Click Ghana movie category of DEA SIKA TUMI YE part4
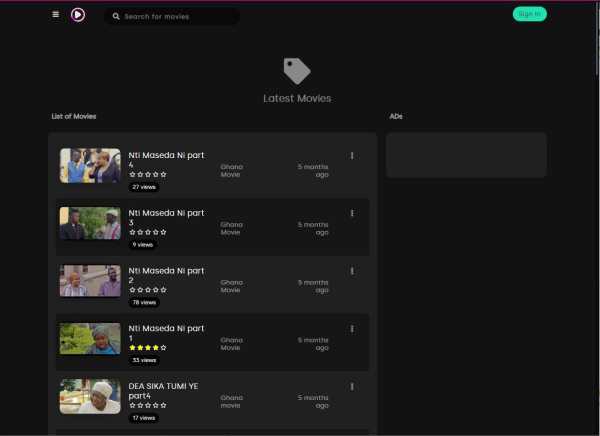This screenshot has height=436, width=600. (x=232, y=402)
